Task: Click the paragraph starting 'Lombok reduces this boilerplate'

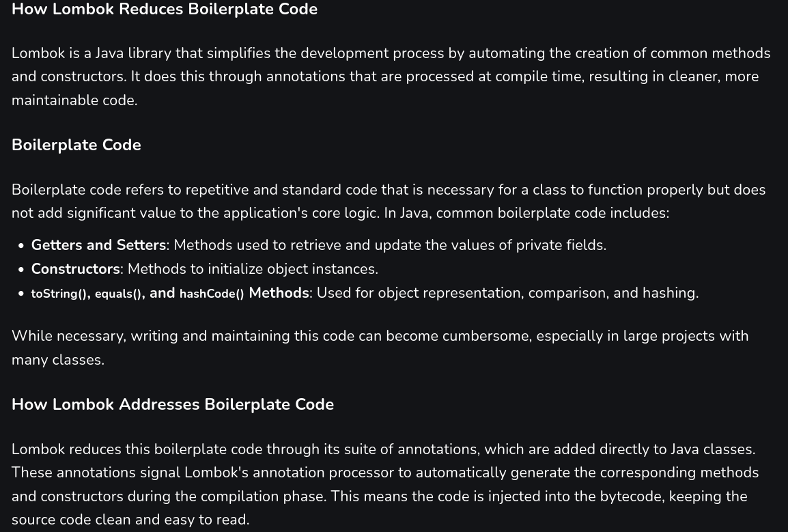Action: (x=385, y=484)
